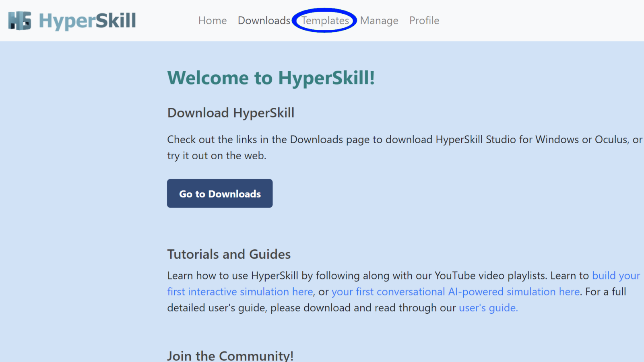Screen dimensions: 644x362
Task: Open the Manage section
Action: point(379,21)
